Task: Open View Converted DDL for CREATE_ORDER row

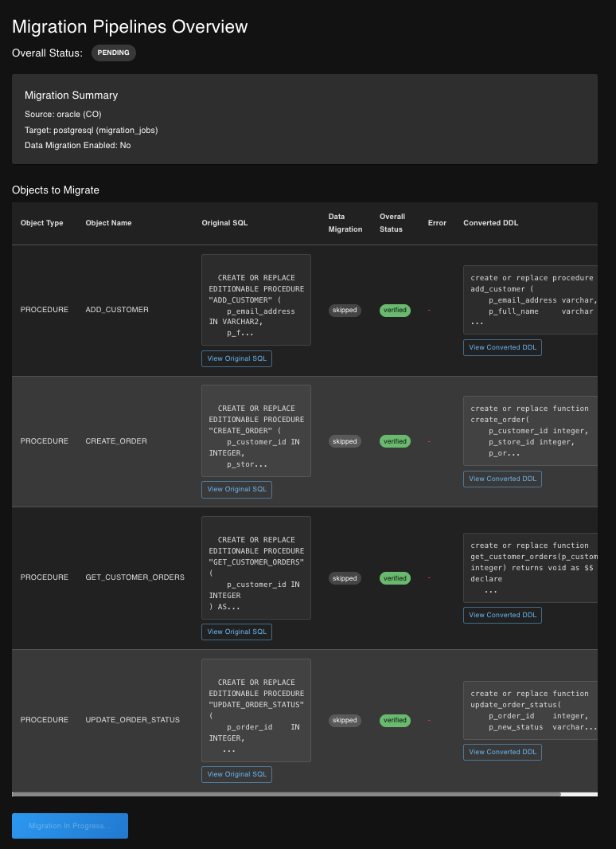Action: pyautogui.click(x=502, y=479)
